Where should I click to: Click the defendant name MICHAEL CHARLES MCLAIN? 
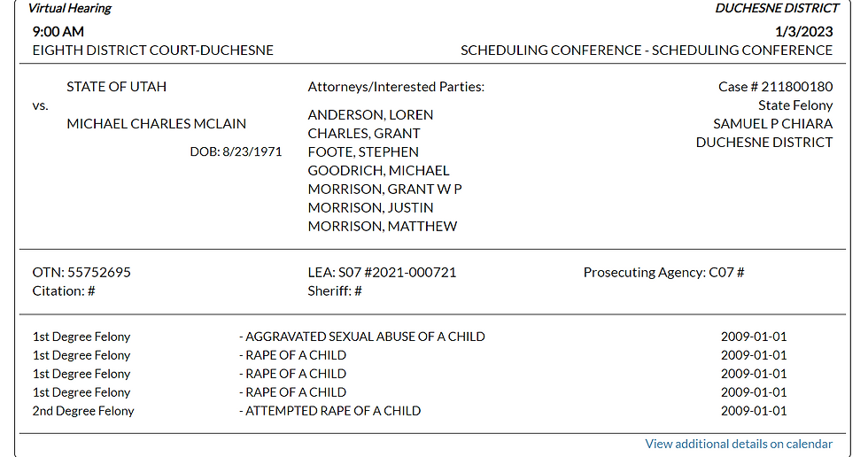[157, 124]
